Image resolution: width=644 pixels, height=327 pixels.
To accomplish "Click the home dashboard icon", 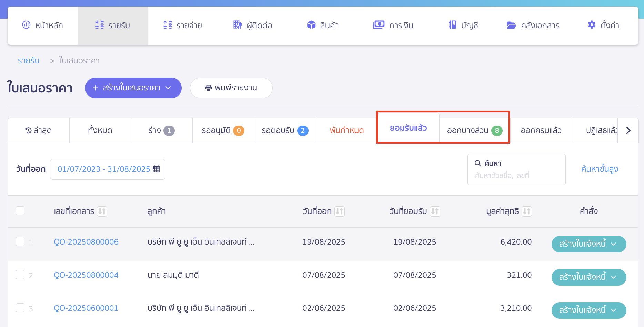I will (x=26, y=25).
